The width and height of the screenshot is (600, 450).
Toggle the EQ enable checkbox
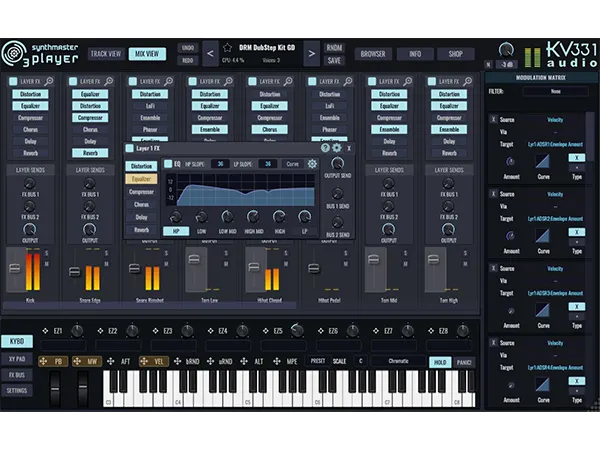(168, 164)
